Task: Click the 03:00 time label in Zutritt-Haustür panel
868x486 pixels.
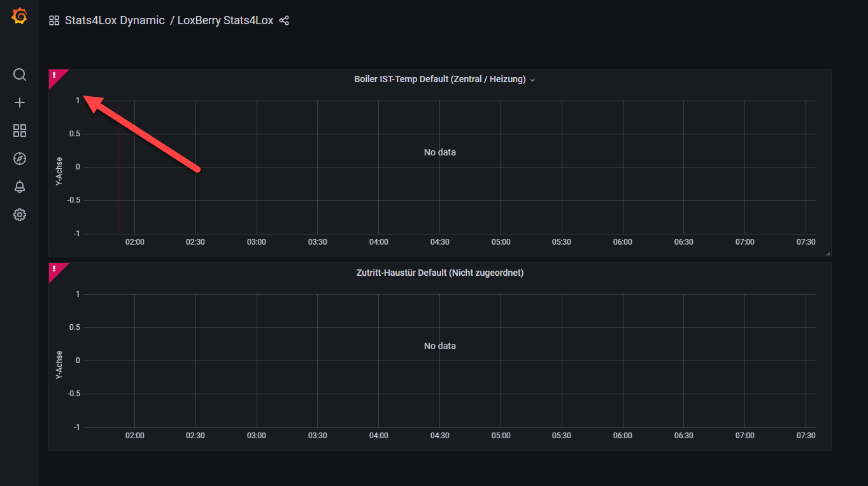Action: click(257, 436)
